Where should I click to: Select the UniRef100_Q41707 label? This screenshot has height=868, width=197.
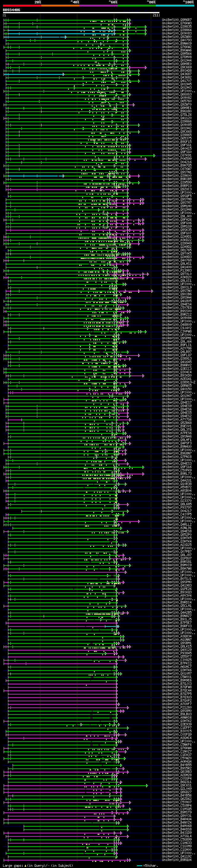177,81
